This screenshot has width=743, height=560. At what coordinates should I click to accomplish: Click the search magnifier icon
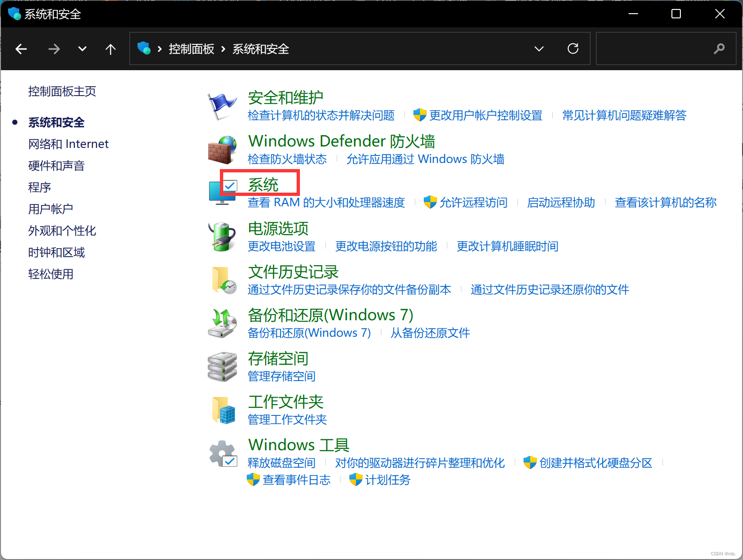719,49
